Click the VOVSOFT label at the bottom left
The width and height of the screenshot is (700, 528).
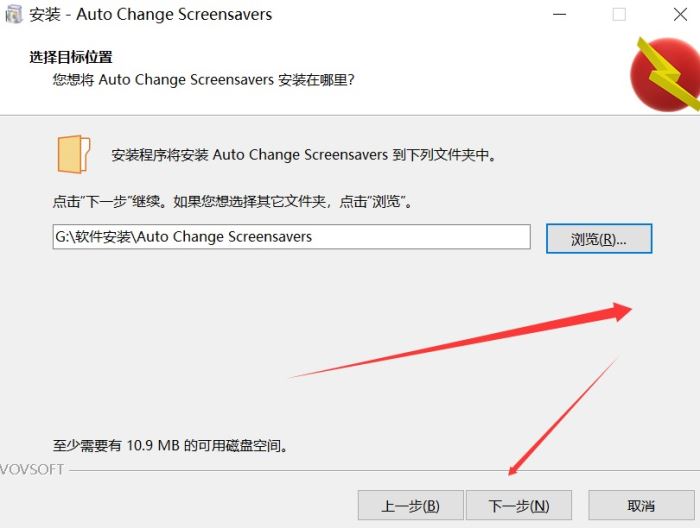click(x=32, y=469)
